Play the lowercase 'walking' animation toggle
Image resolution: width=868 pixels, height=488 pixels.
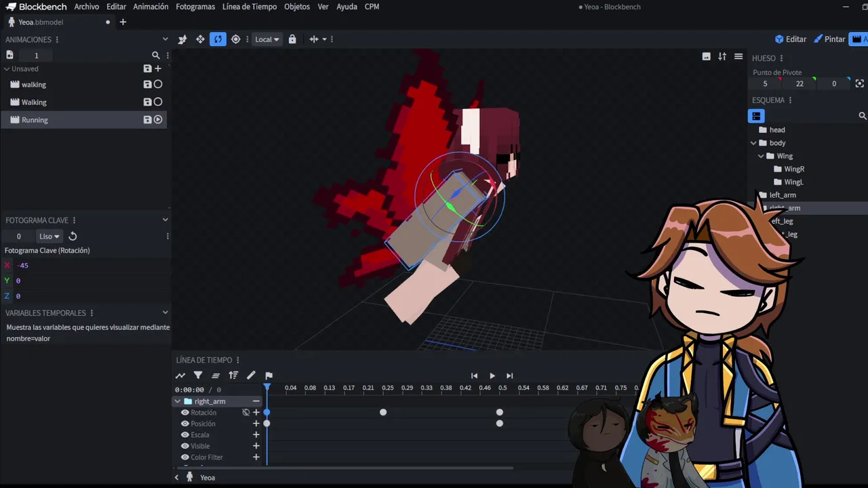(158, 84)
